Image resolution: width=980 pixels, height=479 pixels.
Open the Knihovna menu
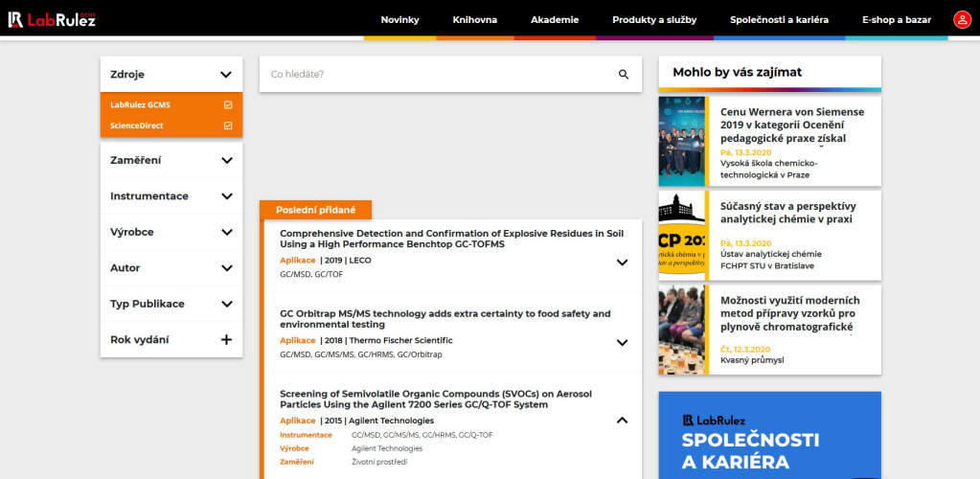[x=475, y=20]
